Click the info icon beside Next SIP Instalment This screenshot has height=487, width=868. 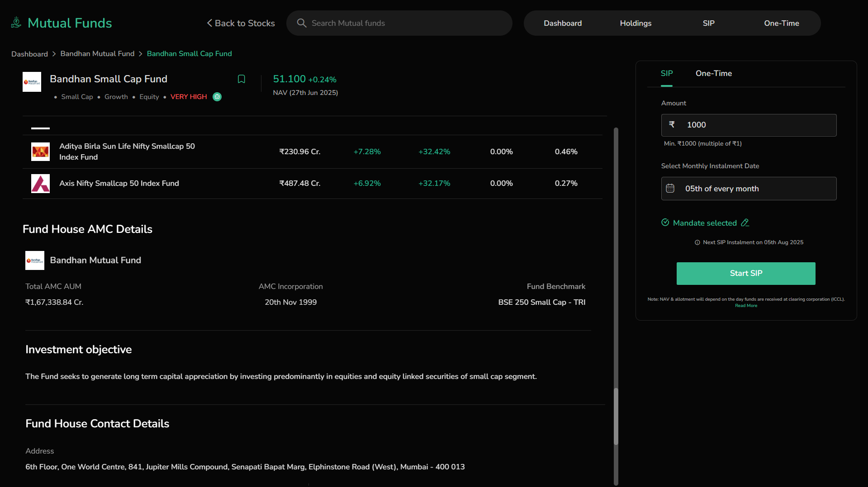click(697, 242)
